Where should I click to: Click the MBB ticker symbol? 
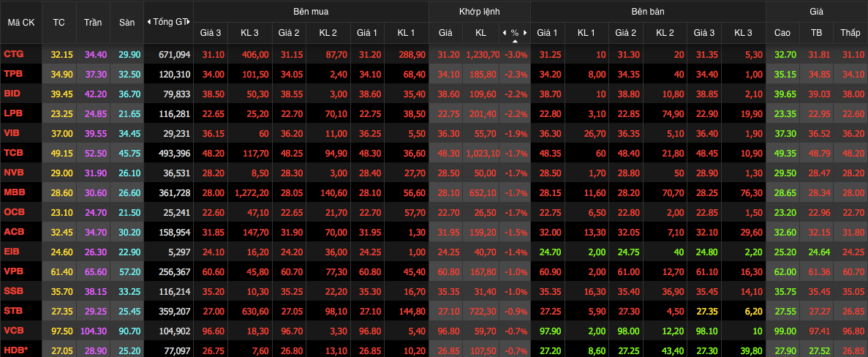coord(14,192)
